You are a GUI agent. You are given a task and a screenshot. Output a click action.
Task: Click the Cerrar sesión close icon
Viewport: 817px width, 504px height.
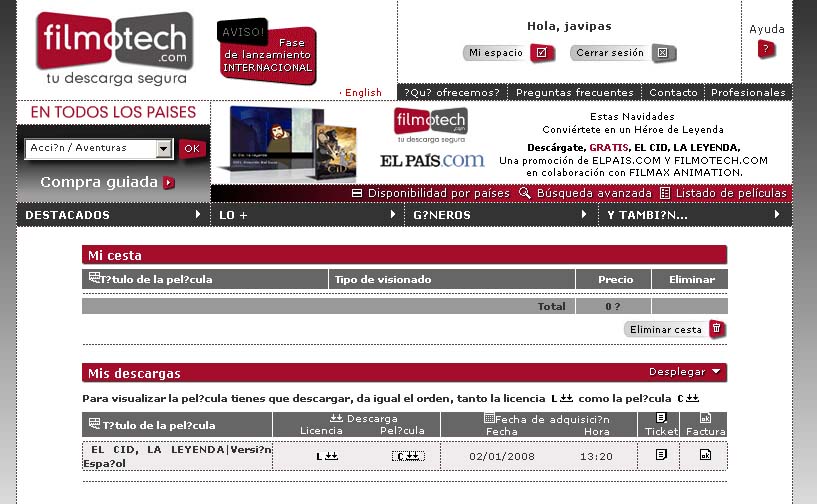[663, 53]
